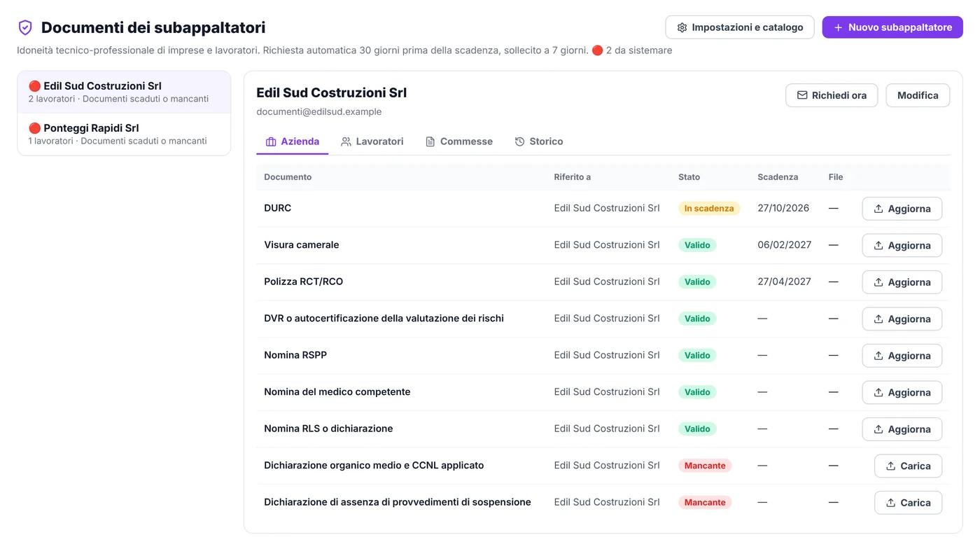Click the shield icon beside the page title

pyautogui.click(x=25, y=27)
